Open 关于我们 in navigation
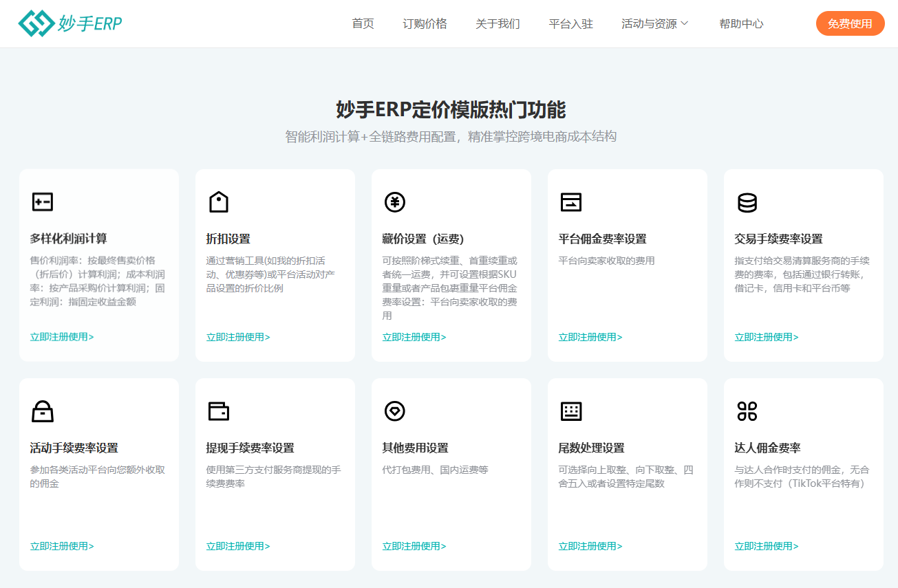 pyautogui.click(x=498, y=23)
